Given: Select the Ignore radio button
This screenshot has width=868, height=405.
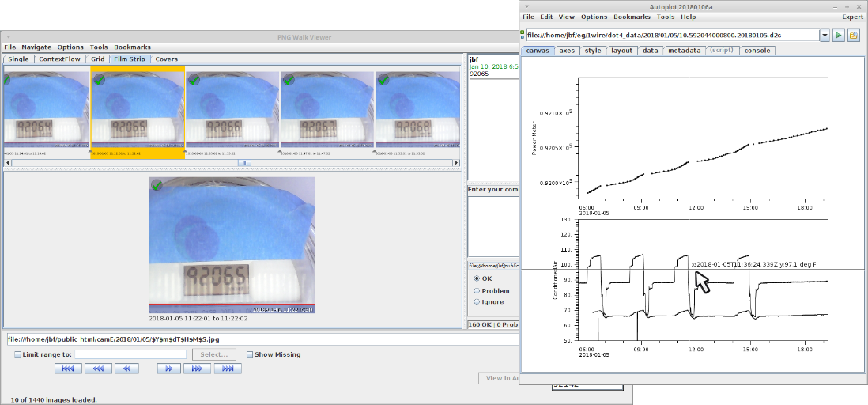Looking at the screenshot, I should pyautogui.click(x=477, y=302).
